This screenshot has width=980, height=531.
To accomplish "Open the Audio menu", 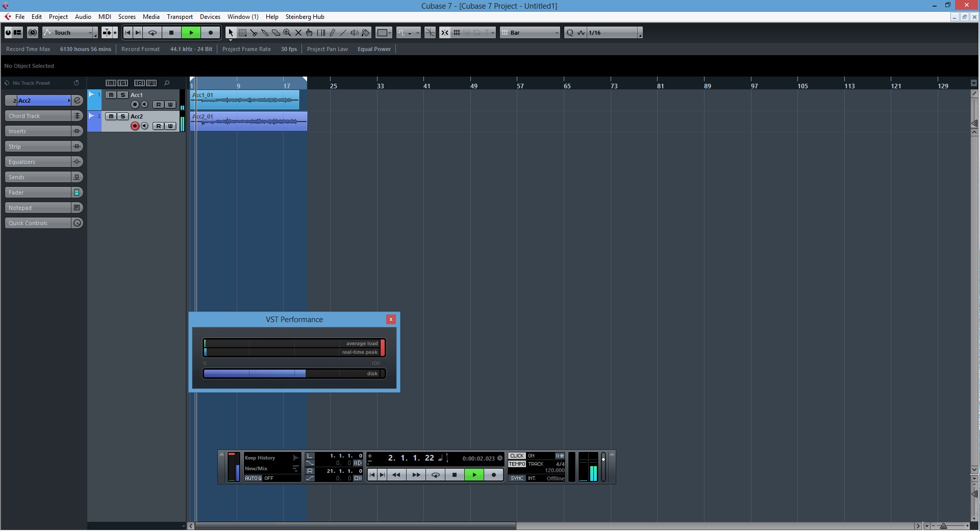I will click(x=83, y=17).
